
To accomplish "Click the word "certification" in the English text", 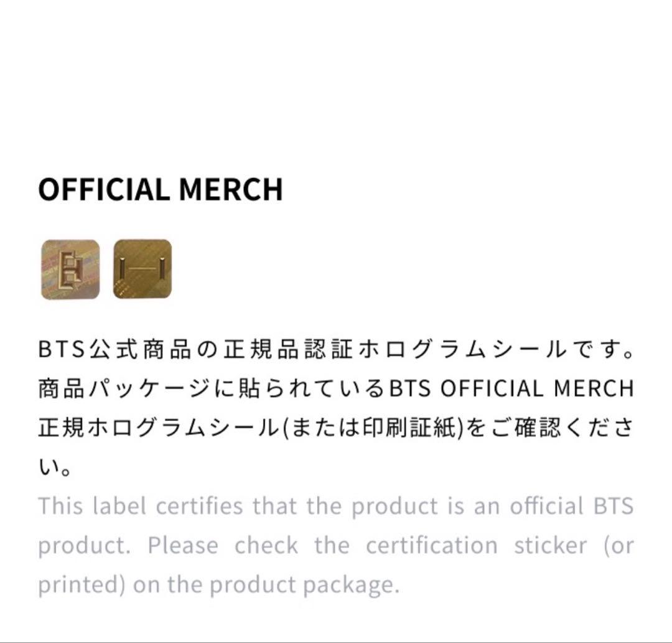I will click(431, 546).
